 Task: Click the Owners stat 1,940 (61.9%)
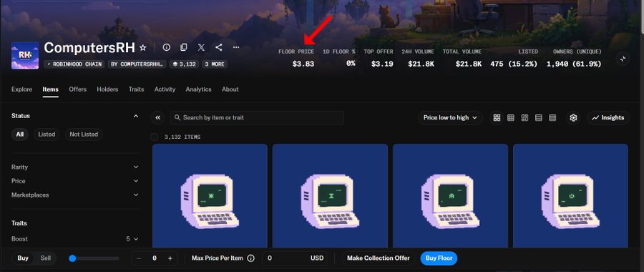pos(574,64)
